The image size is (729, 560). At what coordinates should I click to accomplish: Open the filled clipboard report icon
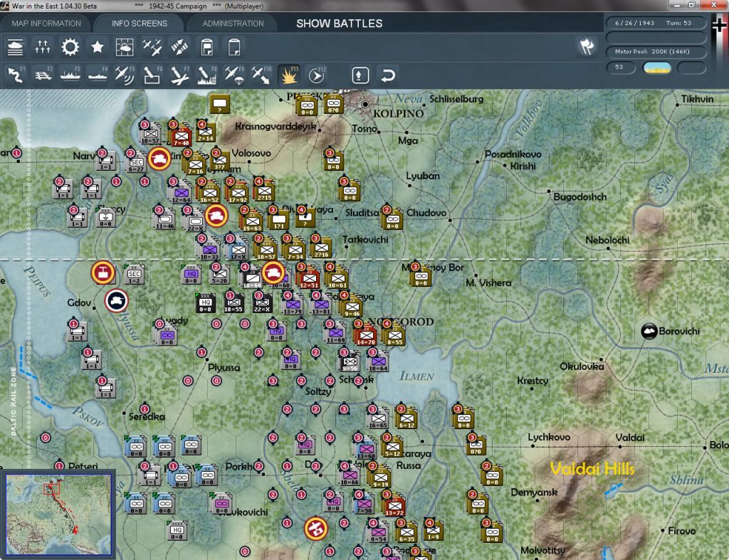(207, 48)
